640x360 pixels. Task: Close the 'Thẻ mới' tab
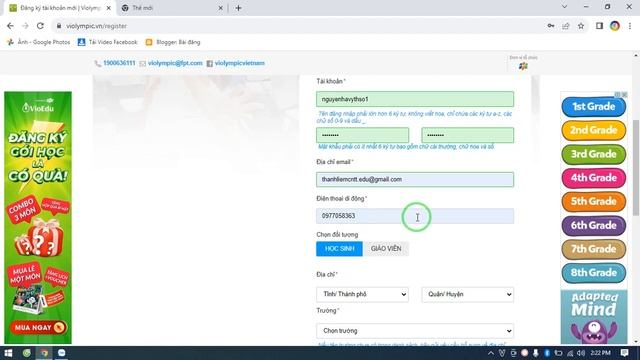220,8
